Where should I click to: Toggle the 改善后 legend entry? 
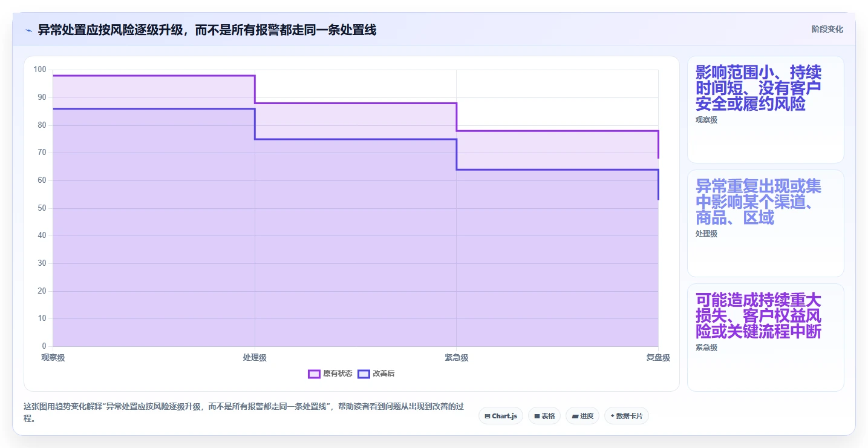click(376, 374)
